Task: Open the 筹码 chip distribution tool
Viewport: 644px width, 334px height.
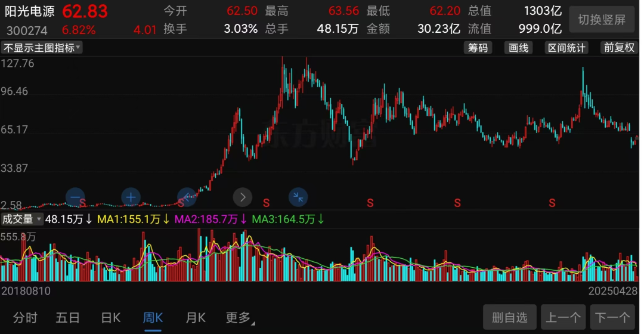Action: tap(478, 48)
